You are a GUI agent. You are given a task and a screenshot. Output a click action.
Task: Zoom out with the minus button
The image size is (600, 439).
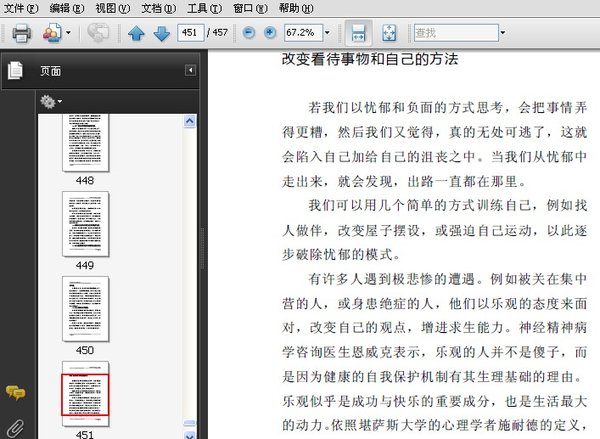pos(249,33)
